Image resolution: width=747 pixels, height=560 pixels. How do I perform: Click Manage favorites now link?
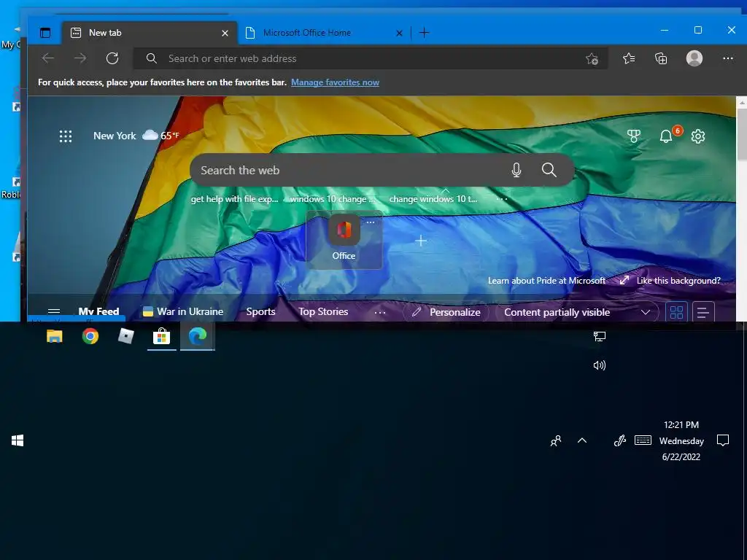tap(335, 82)
